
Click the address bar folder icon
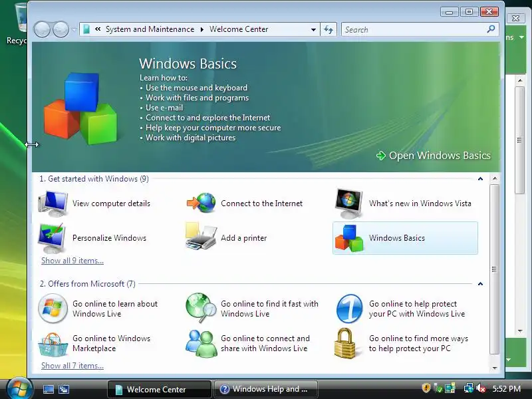86,29
